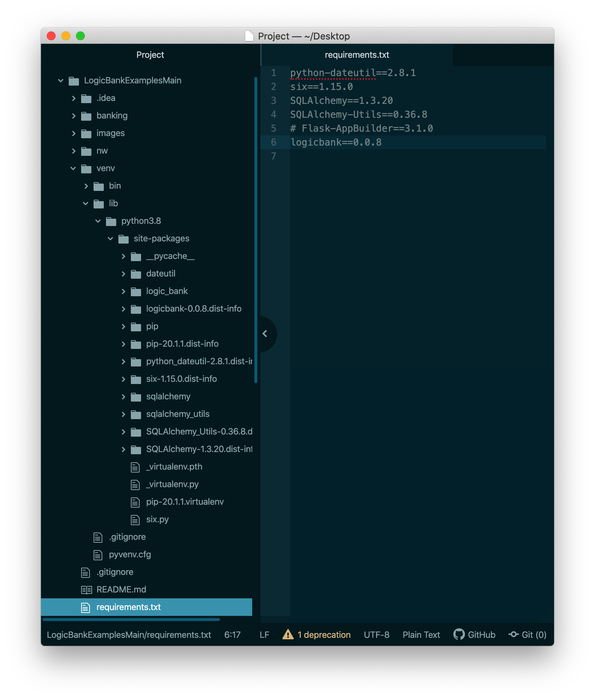Click the requirements.txt file icon in tree

pyautogui.click(x=86, y=607)
